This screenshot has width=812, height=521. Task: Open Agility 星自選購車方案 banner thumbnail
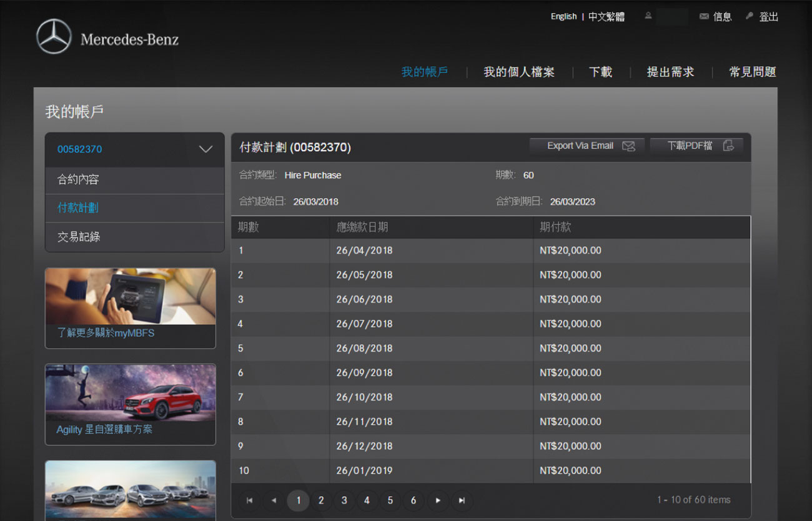131,393
